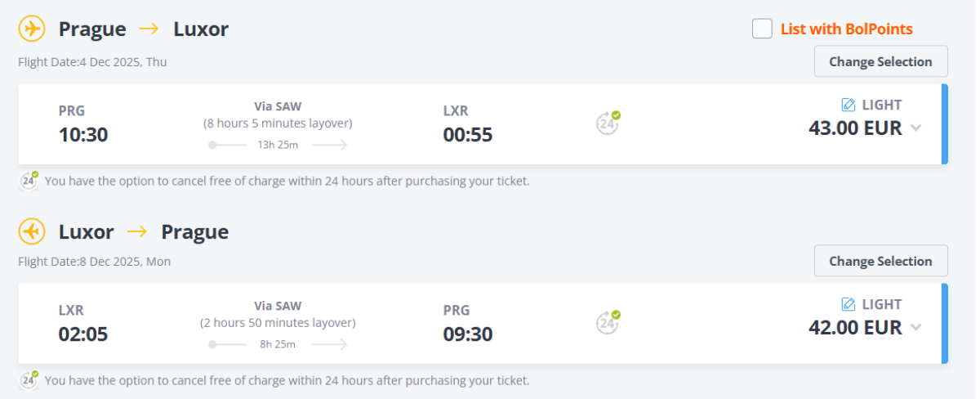
Task: Enable the List with BolPoints checkbox
Action: (x=762, y=29)
